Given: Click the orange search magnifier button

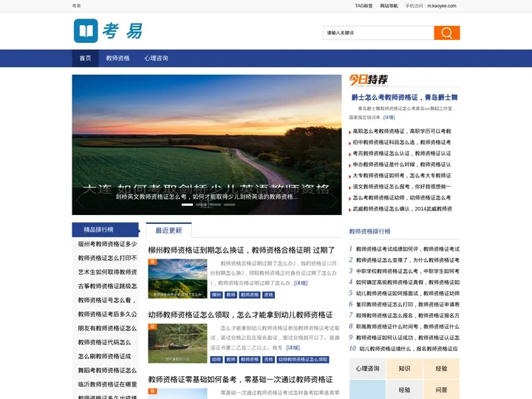Looking at the screenshot, I should click(447, 33).
